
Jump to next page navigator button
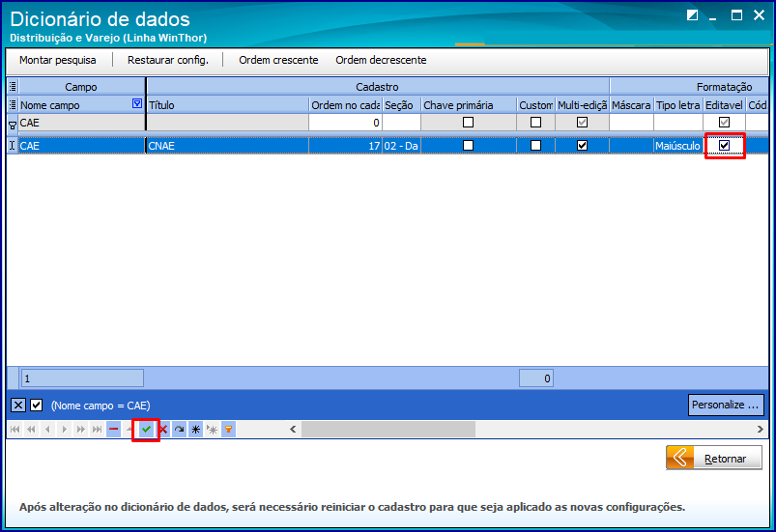[x=80, y=429]
